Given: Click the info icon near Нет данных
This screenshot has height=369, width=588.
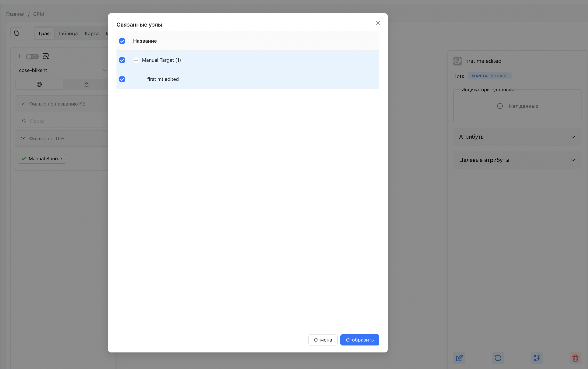Looking at the screenshot, I should coord(500,106).
